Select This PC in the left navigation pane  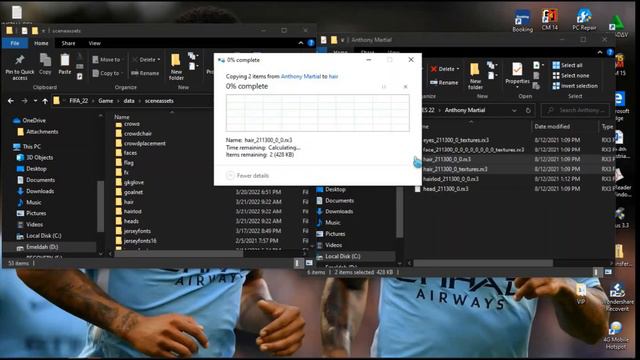click(x=31, y=147)
